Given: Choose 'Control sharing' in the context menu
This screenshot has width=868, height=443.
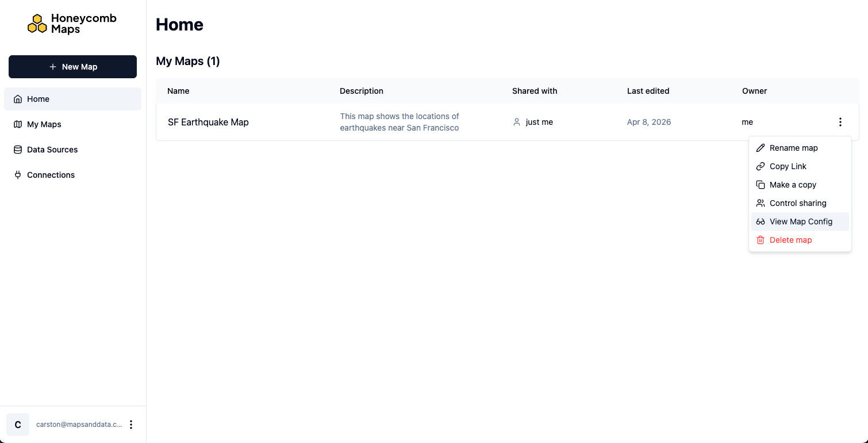Looking at the screenshot, I should point(798,203).
